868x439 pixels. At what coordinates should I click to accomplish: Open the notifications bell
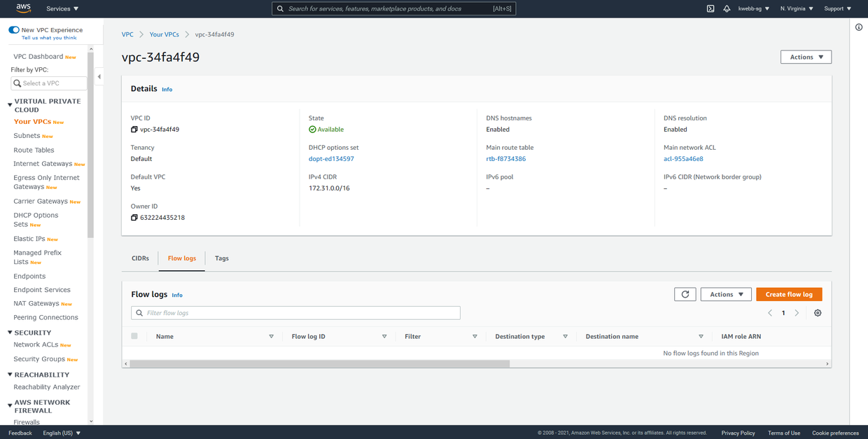tap(727, 8)
